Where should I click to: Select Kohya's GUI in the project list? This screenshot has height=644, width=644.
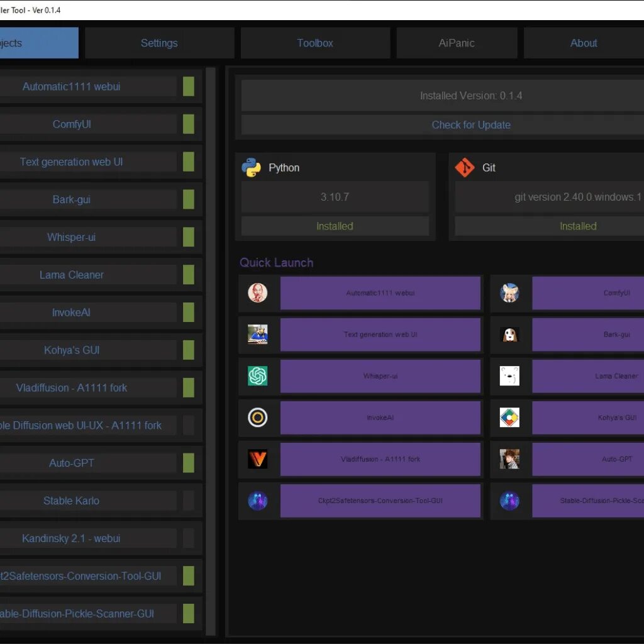tap(88, 350)
